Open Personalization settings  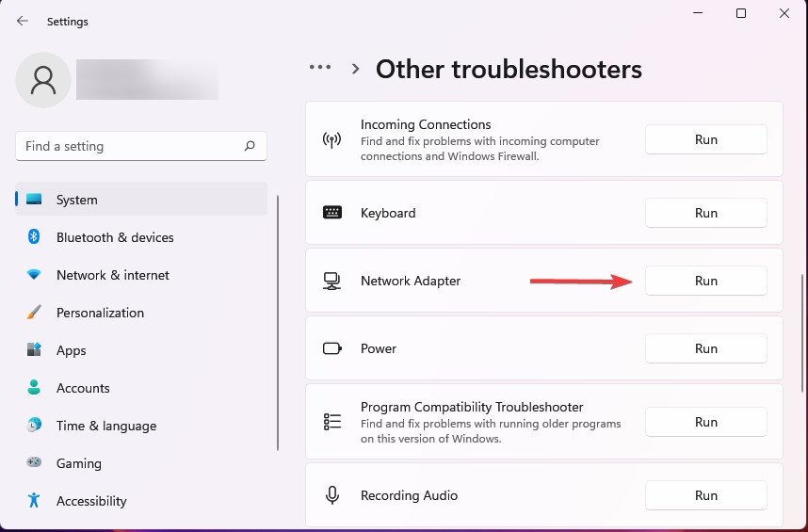coord(141,312)
